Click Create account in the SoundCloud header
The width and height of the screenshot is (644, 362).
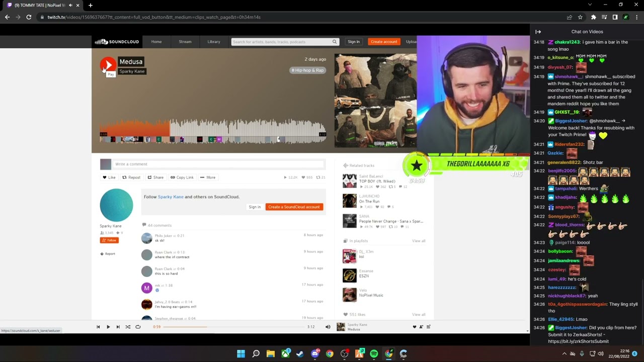[384, 42]
